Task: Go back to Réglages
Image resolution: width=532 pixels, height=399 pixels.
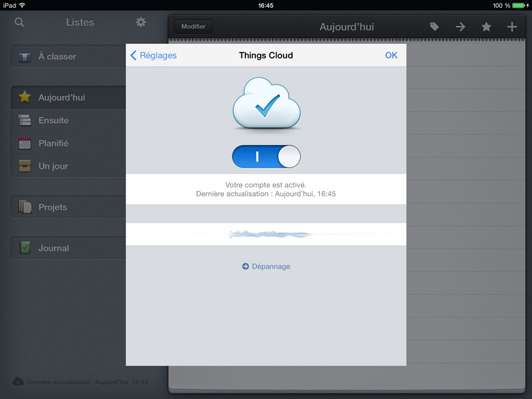Action: 154,55
